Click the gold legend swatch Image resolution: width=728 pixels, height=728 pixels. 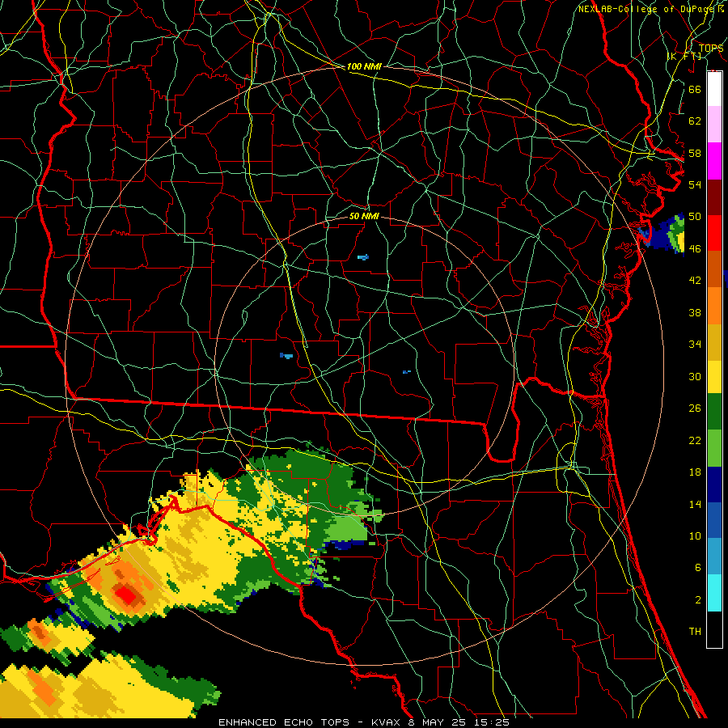coord(714,342)
